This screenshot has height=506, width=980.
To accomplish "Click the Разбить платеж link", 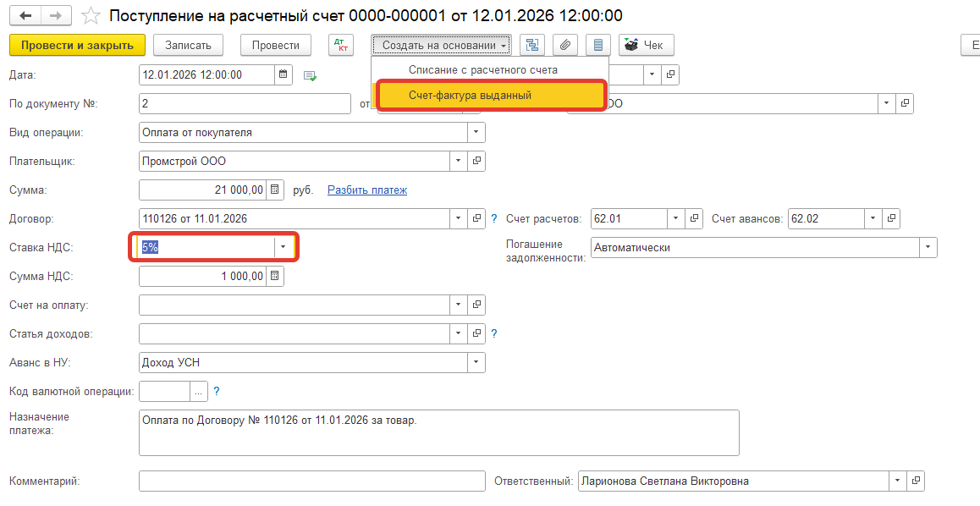I will pos(367,190).
